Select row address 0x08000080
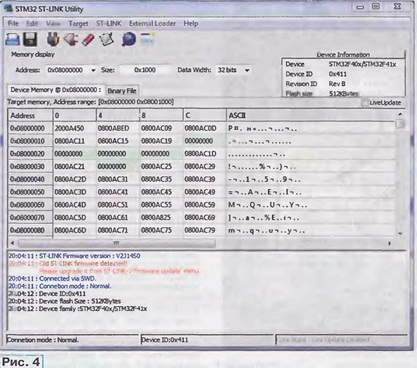The image size is (417, 368). tap(30, 230)
